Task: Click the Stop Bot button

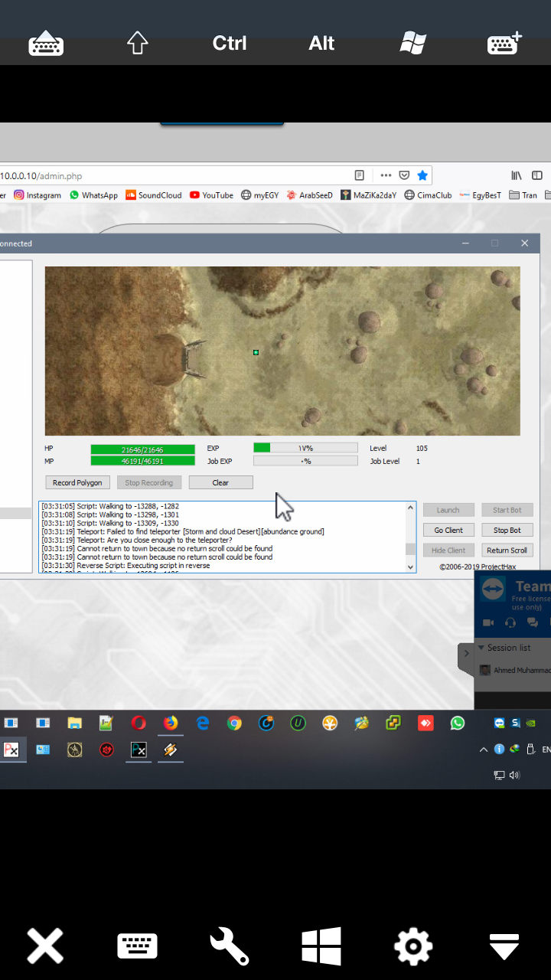Action: [x=507, y=530]
